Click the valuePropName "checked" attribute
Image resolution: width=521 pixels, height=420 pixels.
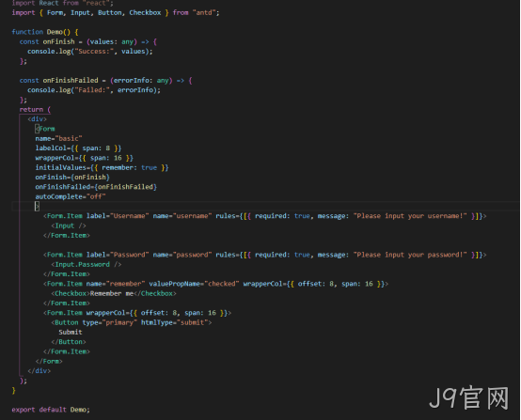click(x=194, y=284)
